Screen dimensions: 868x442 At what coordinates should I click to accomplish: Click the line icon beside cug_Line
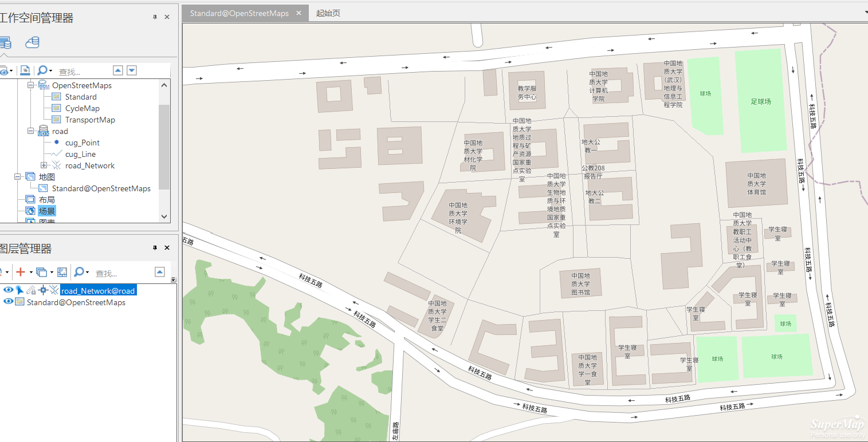56,154
